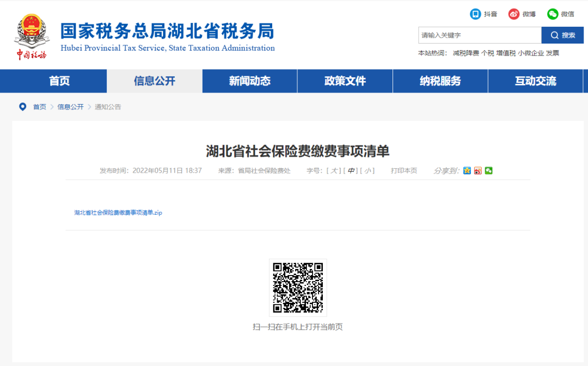Set font size to 大
The image size is (588, 366).
click(333, 170)
